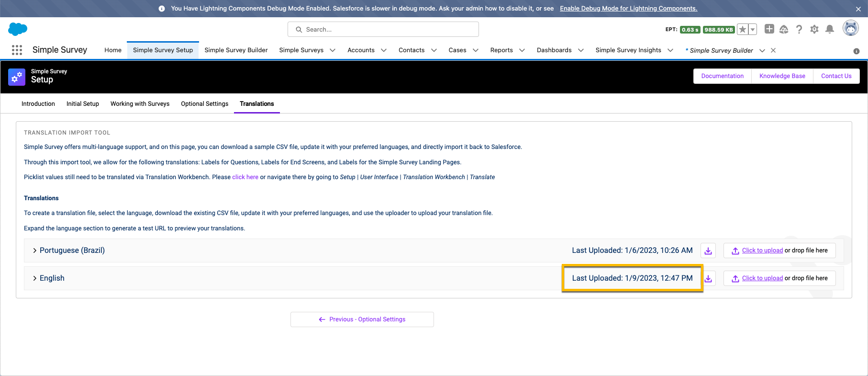868x376 pixels.
Task: Open the Favorites list dropdown arrow
Action: coord(753,30)
